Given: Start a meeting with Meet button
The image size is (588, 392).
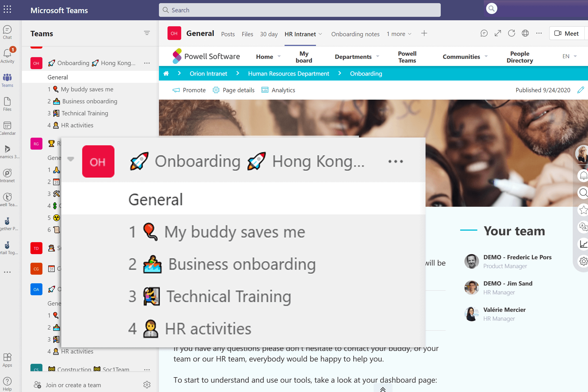Looking at the screenshot, I should pos(567,33).
